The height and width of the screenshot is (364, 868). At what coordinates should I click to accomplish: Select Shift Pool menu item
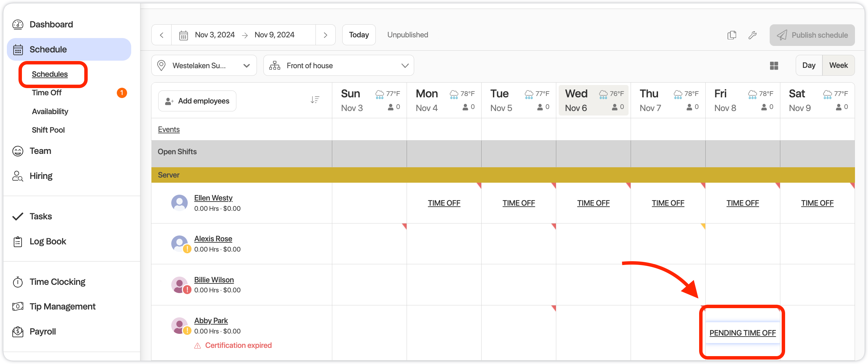point(48,130)
